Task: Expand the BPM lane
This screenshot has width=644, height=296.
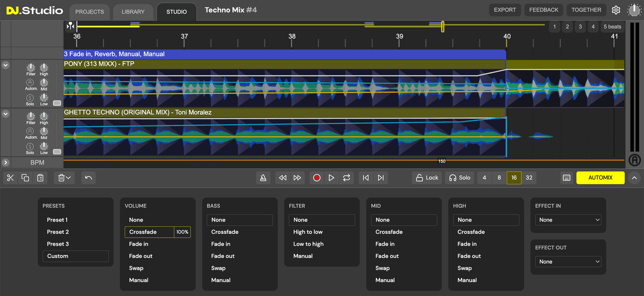Action: click(x=6, y=163)
